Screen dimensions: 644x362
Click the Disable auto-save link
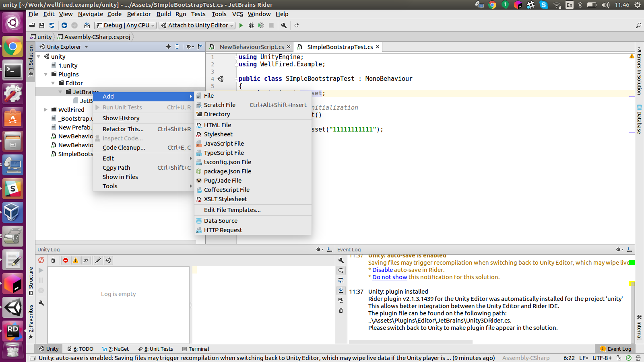[382, 270]
